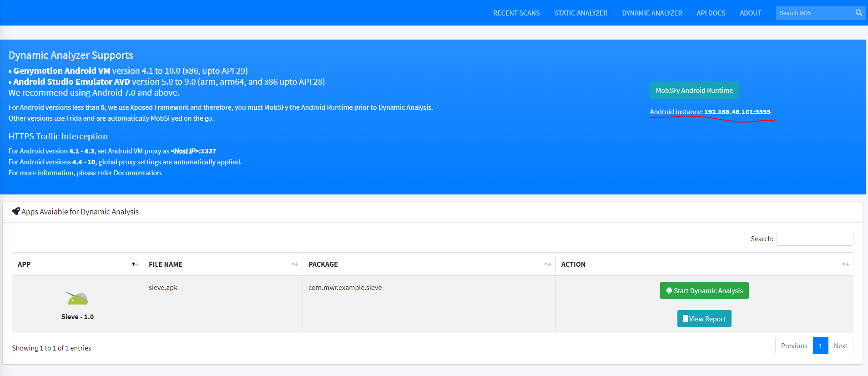Sort table by FILE NAME column arrows
Image resolution: width=868 pixels, height=376 pixels.
click(295, 264)
